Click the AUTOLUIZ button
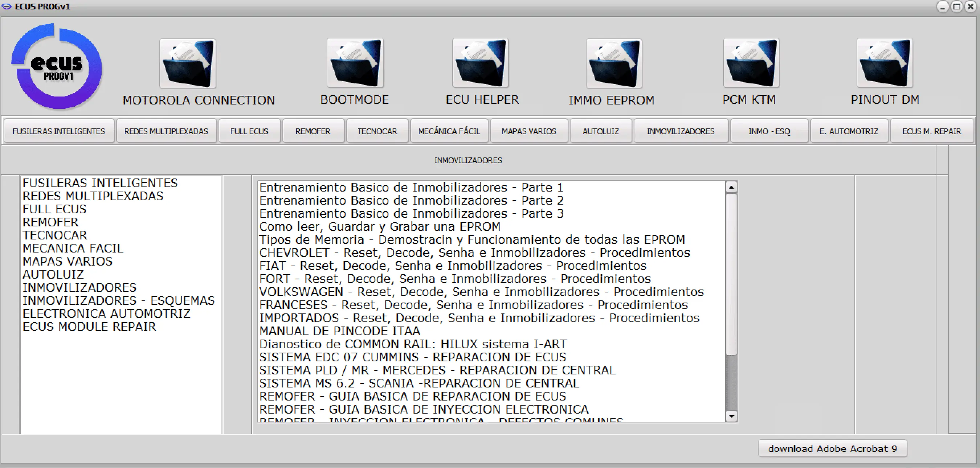Viewport: 980px width, 468px height. [601, 131]
